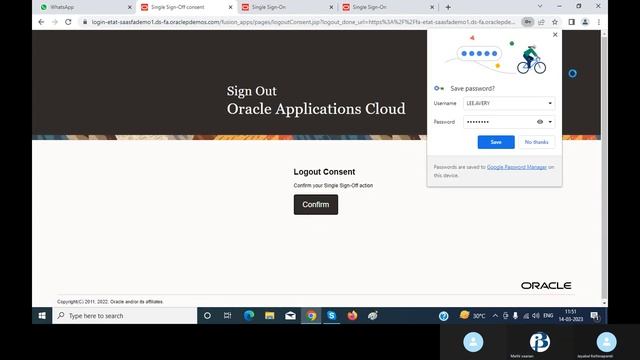Show the password with the eye icon
The image size is (640, 360).
click(540, 122)
